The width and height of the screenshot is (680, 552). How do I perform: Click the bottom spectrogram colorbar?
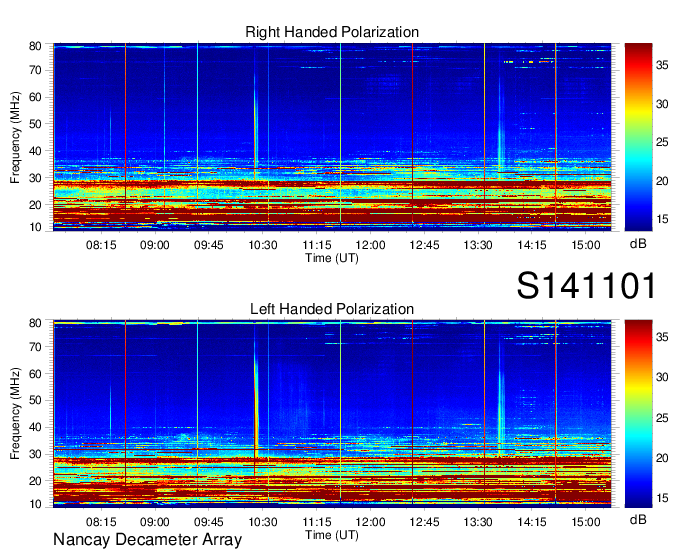coord(638,414)
